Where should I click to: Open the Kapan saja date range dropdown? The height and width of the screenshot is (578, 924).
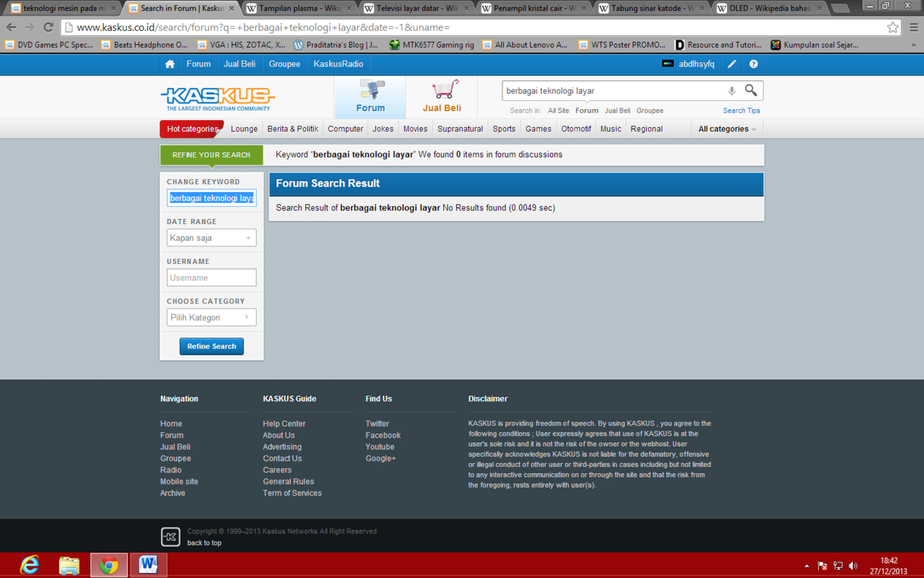[x=212, y=238]
